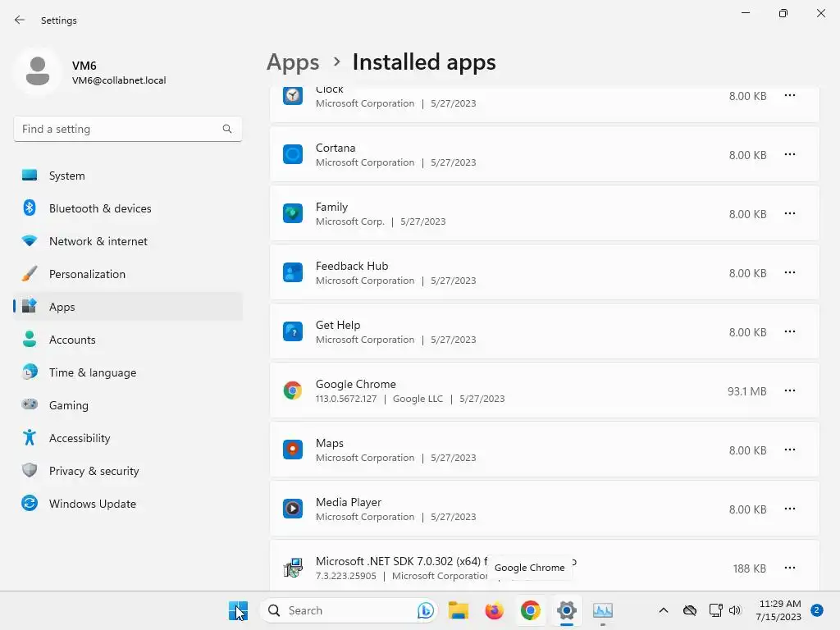
Task: Open more options for Google Chrome
Action: (x=790, y=390)
